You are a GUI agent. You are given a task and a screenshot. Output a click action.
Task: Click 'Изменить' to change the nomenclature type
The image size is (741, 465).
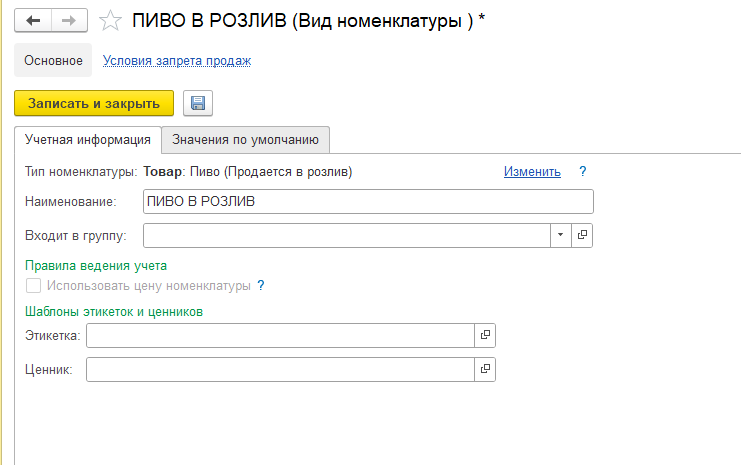[532, 171]
